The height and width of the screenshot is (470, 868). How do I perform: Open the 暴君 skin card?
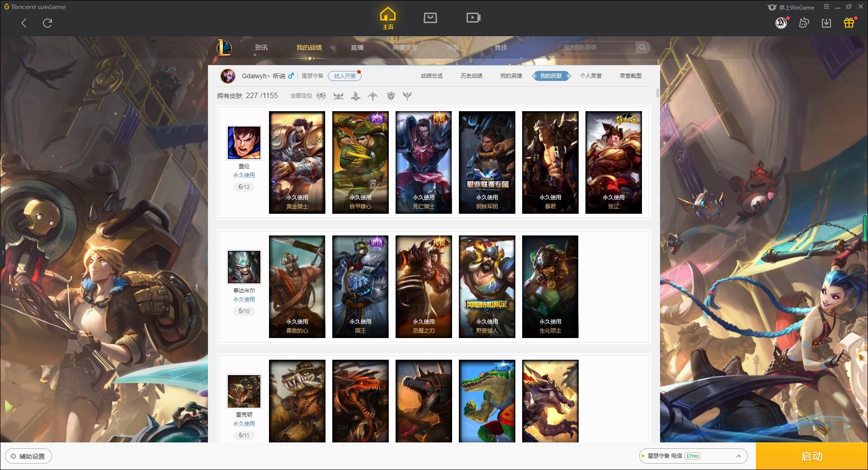tap(550, 162)
